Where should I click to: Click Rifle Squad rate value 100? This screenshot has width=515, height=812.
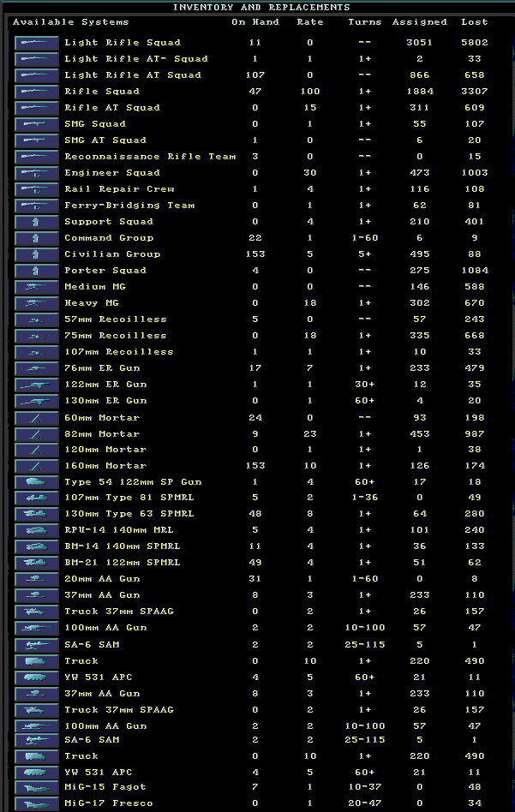[x=310, y=91]
